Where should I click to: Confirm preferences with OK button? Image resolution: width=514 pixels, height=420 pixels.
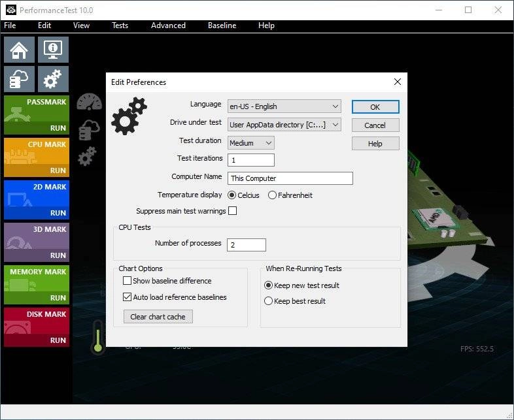tap(375, 107)
